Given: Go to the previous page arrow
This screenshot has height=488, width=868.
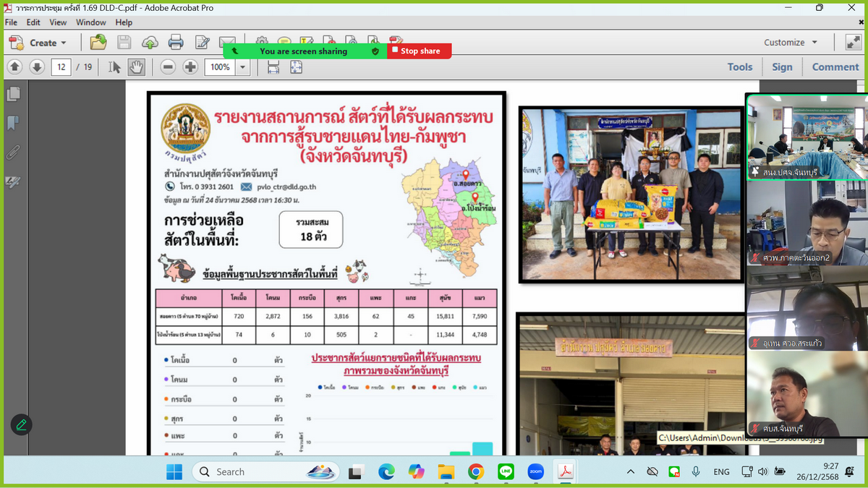Looking at the screenshot, I should click(14, 67).
